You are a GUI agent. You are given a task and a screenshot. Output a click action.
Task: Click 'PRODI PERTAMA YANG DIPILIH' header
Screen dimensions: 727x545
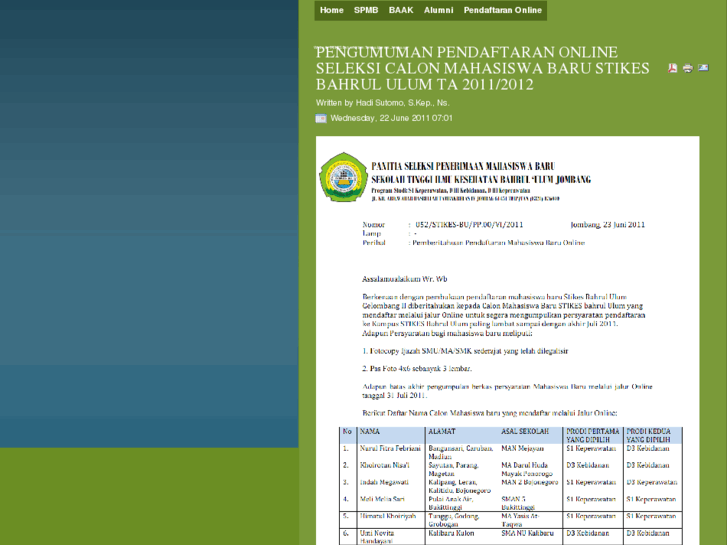(x=593, y=436)
